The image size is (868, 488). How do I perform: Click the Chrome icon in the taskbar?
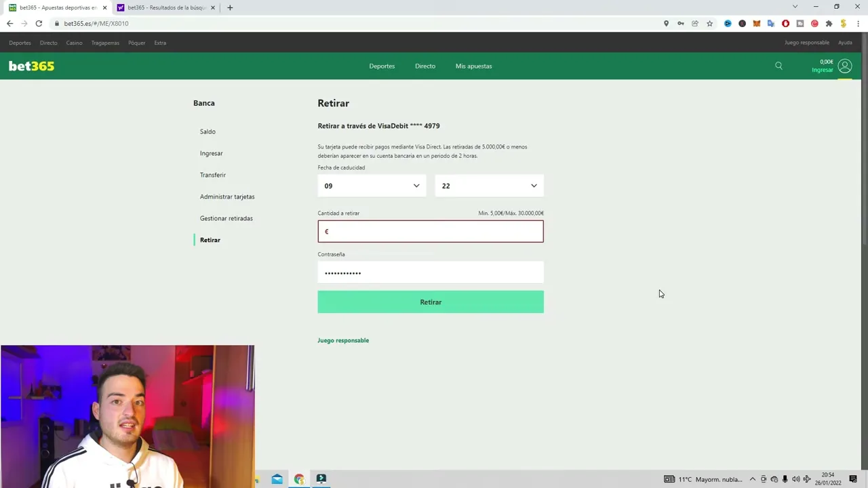(x=299, y=479)
